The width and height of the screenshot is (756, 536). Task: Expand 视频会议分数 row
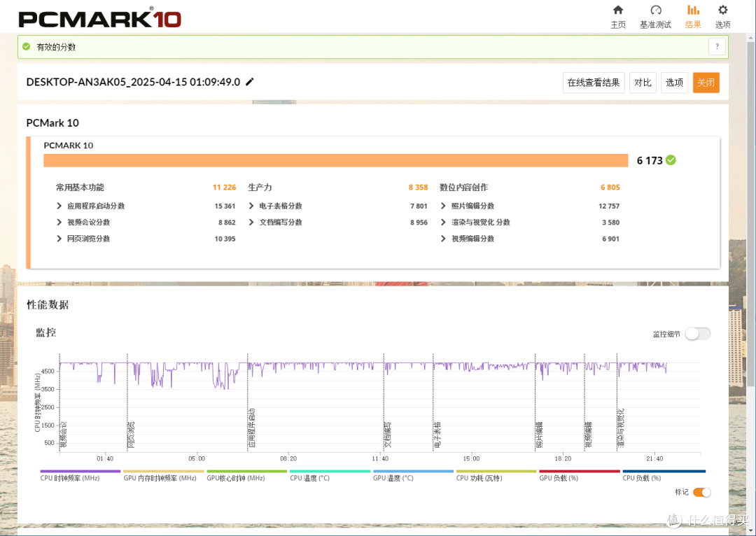pos(59,223)
